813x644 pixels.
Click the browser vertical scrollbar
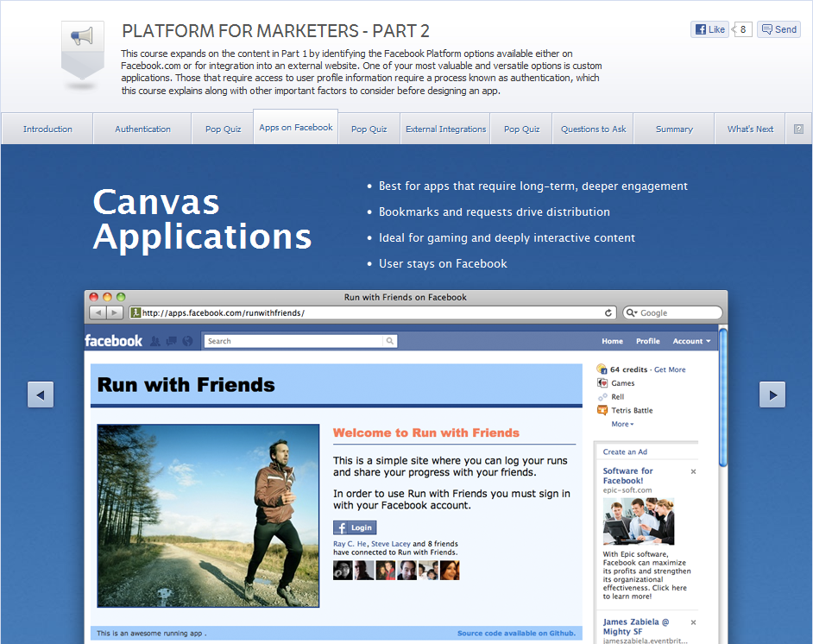point(722,397)
